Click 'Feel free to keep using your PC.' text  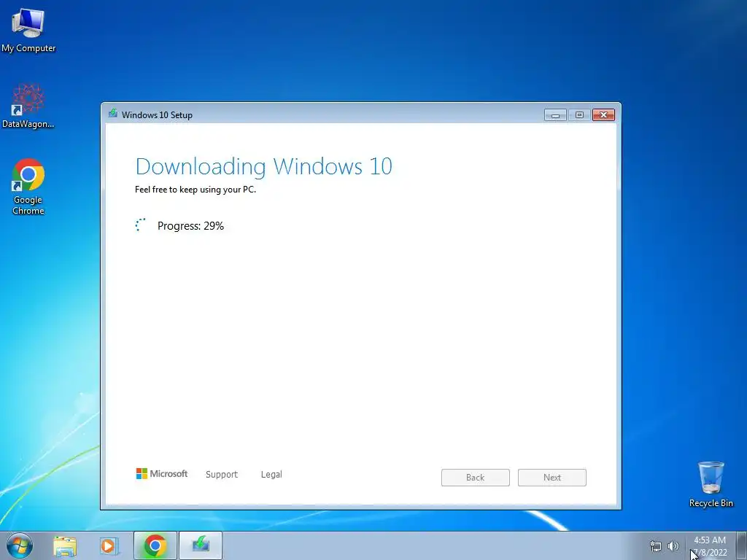pos(196,190)
